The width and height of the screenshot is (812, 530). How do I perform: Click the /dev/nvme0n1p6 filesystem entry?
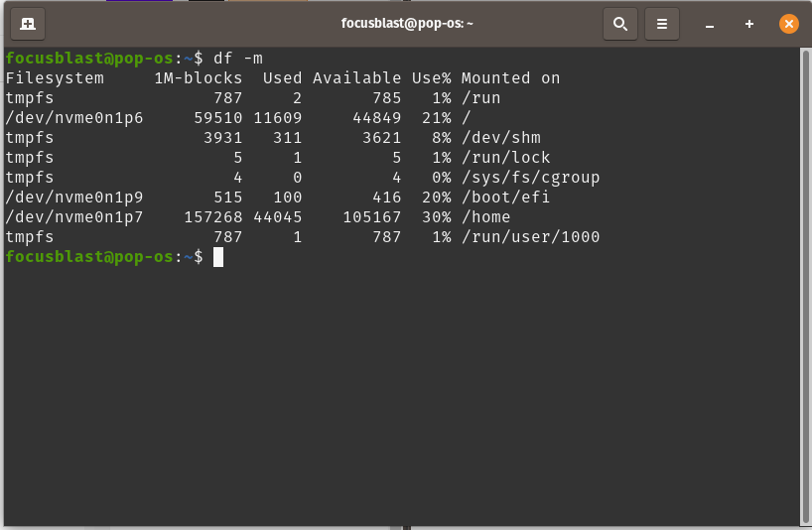point(74,118)
